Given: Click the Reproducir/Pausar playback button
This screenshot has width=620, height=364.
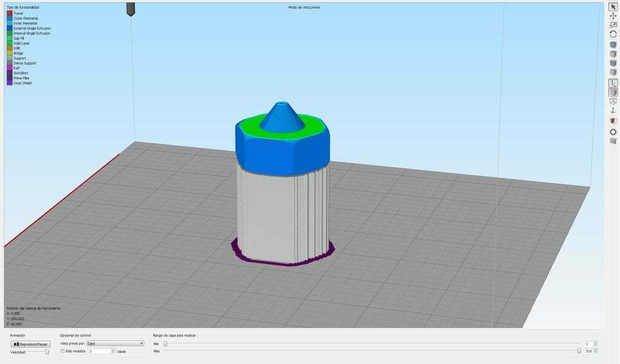Looking at the screenshot, I should tap(30, 344).
